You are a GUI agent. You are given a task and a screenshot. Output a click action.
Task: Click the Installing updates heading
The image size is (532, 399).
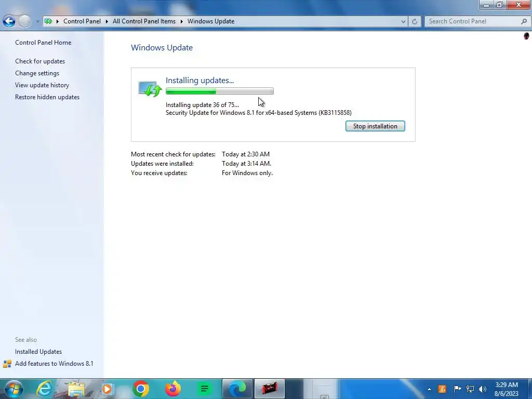tap(200, 81)
